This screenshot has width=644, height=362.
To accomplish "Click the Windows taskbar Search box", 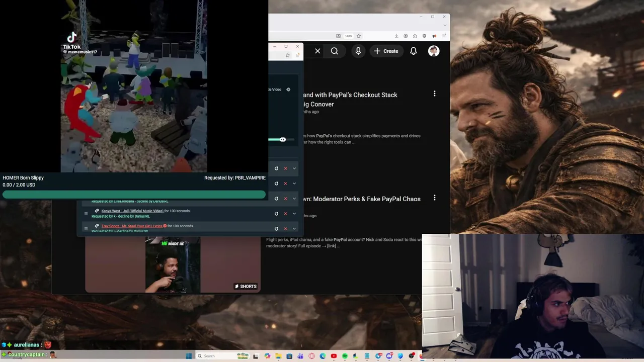I will (222, 356).
